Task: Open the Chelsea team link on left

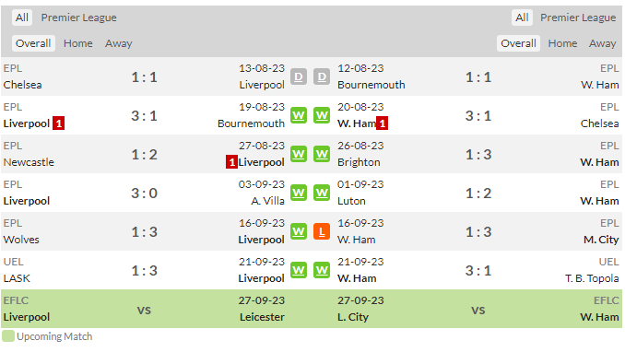Action: click(22, 85)
